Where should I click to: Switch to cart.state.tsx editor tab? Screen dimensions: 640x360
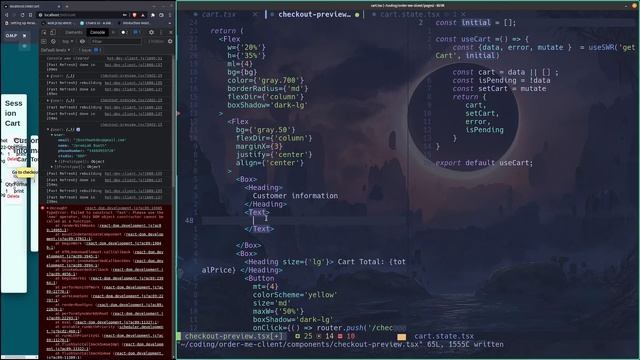[410, 14]
